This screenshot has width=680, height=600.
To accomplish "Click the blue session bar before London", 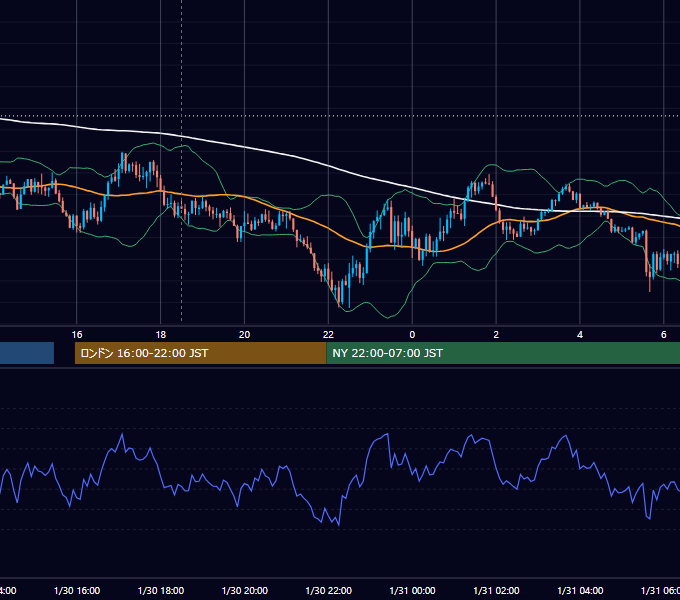I will pyautogui.click(x=27, y=353).
